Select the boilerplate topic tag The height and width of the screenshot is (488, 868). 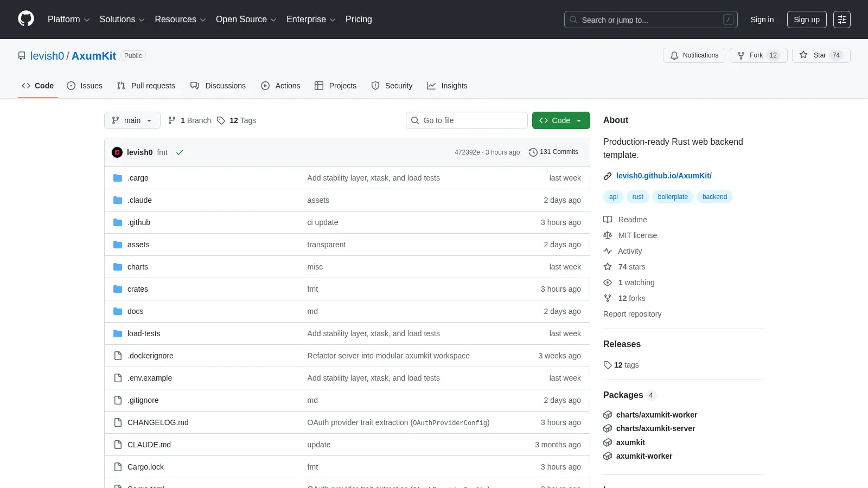coord(673,197)
